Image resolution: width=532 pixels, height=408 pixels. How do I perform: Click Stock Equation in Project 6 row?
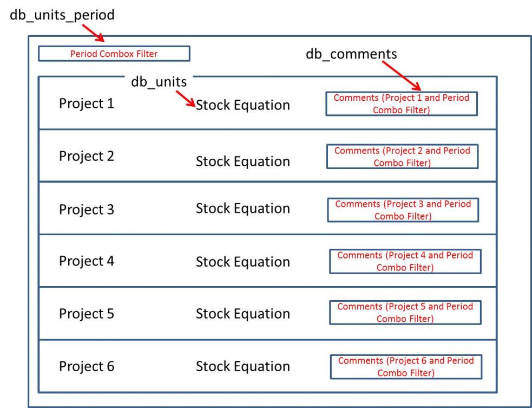point(242,366)
